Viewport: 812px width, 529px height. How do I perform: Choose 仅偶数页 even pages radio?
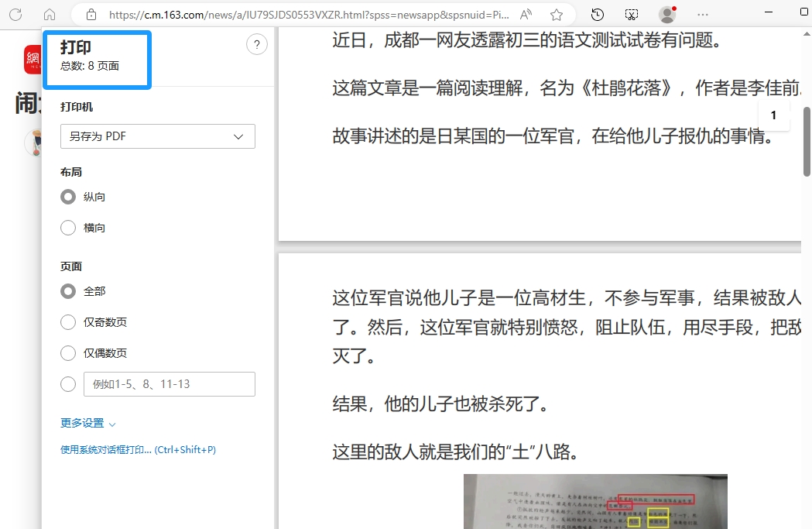(68, 353)
